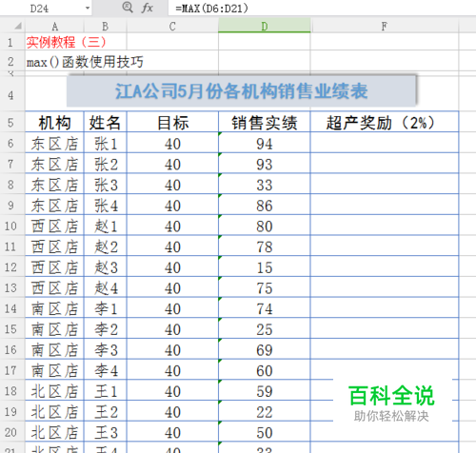Click the name cell 王2

coord(106,411)
